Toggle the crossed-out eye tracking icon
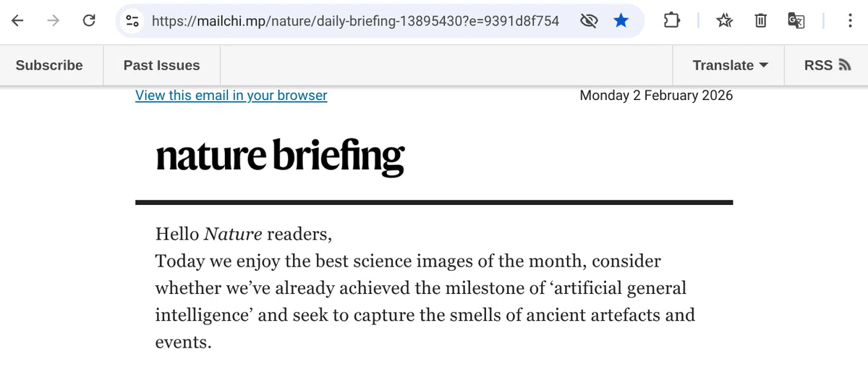The width and height of the screenshot is (868, 378). (x=590, y=21)
